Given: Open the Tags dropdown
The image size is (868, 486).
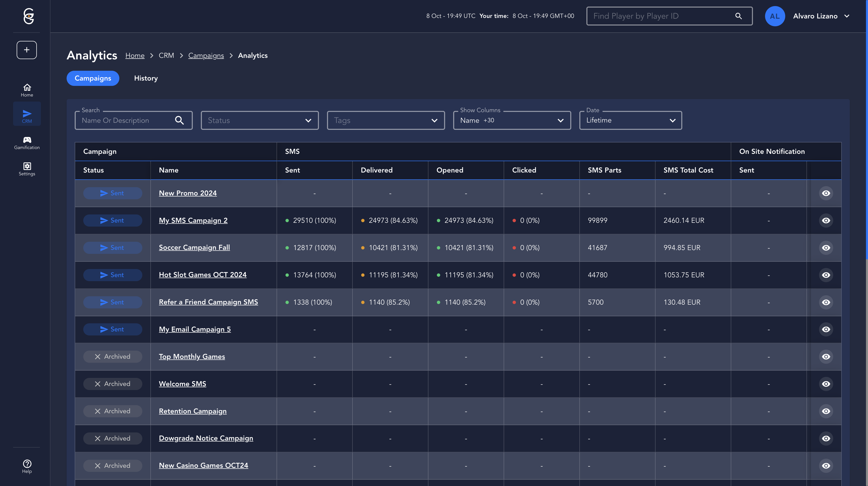Looking at the screenshot, I should [x=386, y=120].
